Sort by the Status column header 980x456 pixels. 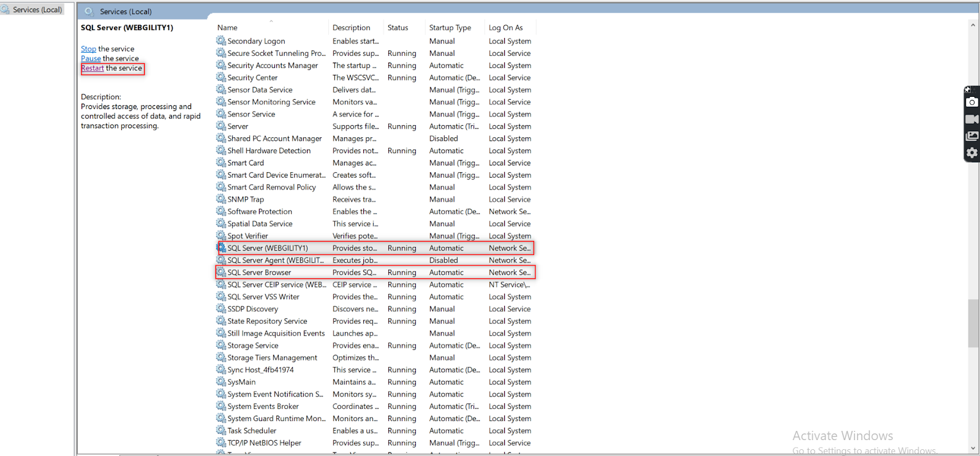coord(398,28)
